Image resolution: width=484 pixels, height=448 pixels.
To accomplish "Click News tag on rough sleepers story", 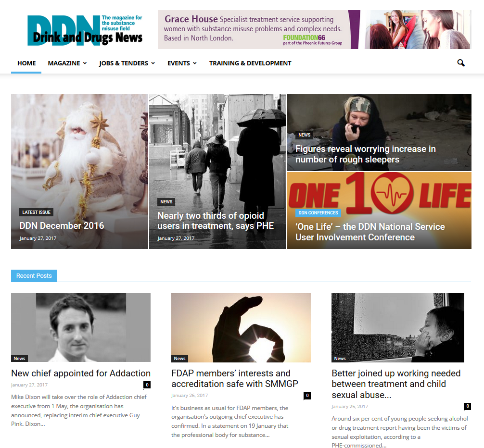I will [x=304, y=135].
